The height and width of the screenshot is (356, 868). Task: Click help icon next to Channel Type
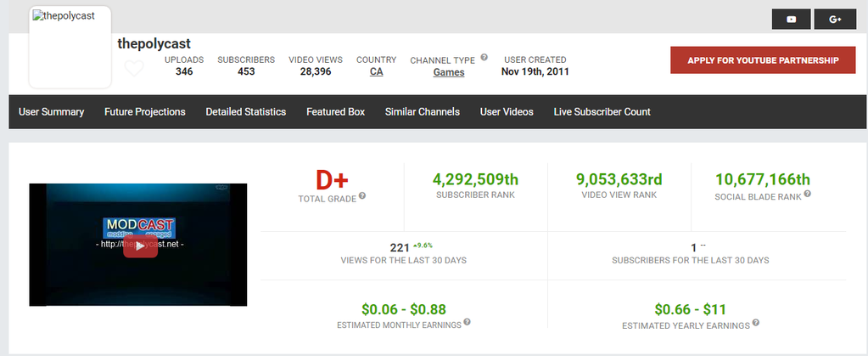[484, 58]
